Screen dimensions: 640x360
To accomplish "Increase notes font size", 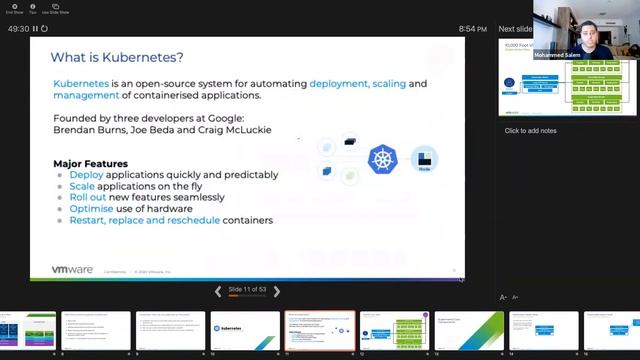I will click(503, 298).
